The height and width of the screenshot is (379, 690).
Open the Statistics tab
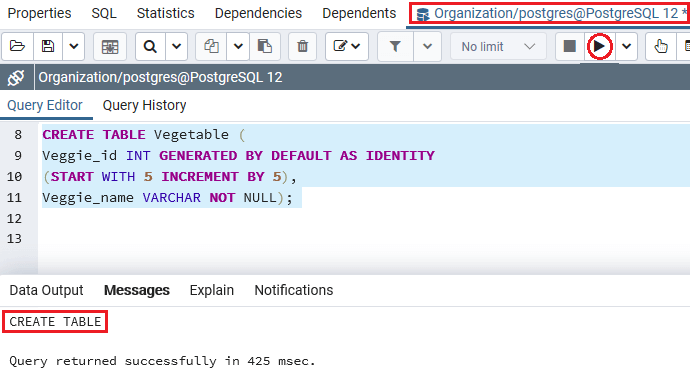tap(165, 13)
